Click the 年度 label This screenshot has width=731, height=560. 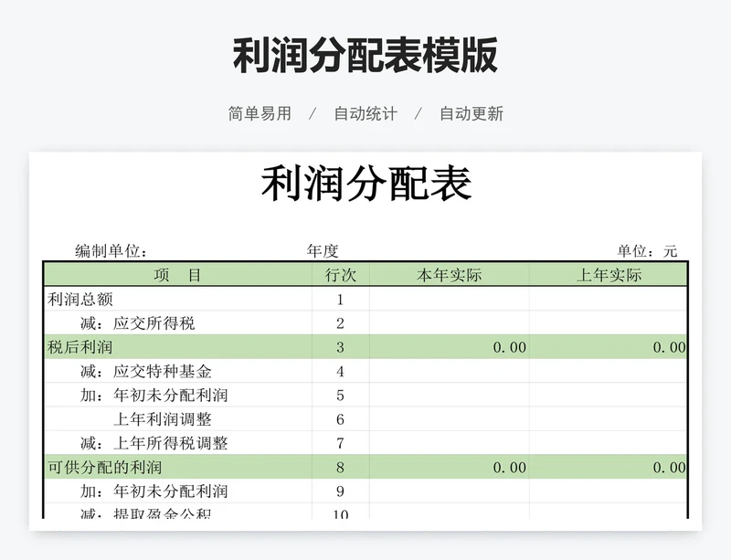[x=323, y=251]
